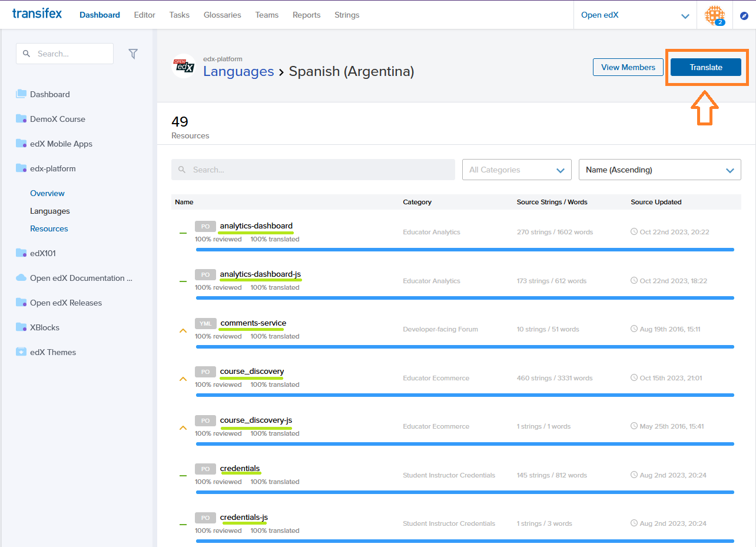Click the PO badge beside analytics-dashboard

[x=205, y=226]
